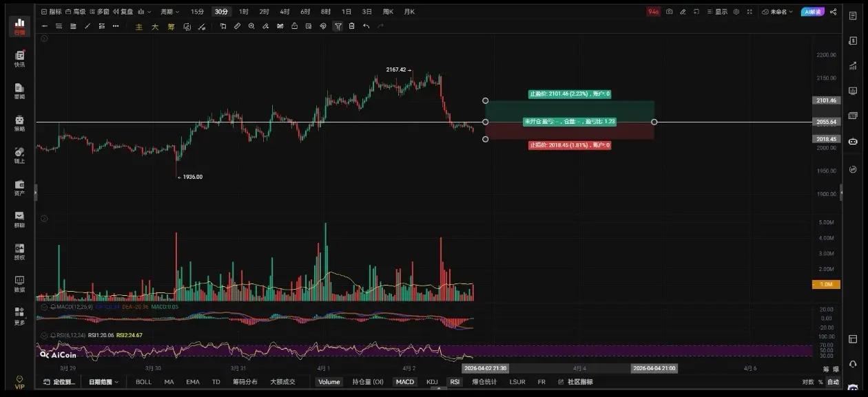Select the 4时 timeframe tab
This screenshot has width=868, height=397.
(x=285, y=12)
